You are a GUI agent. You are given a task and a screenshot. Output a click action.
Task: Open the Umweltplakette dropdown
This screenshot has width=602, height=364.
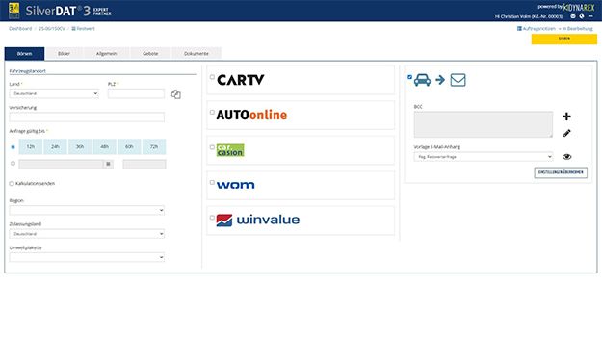tap(87, 257)
